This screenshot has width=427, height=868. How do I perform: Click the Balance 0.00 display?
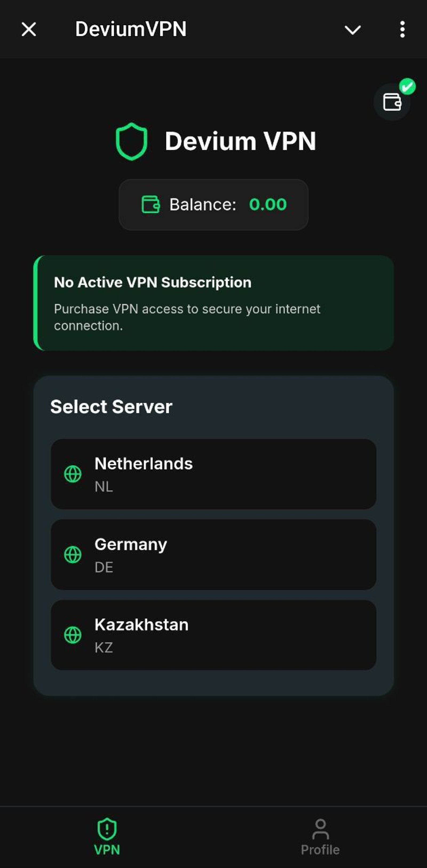[x=214, y=204]
